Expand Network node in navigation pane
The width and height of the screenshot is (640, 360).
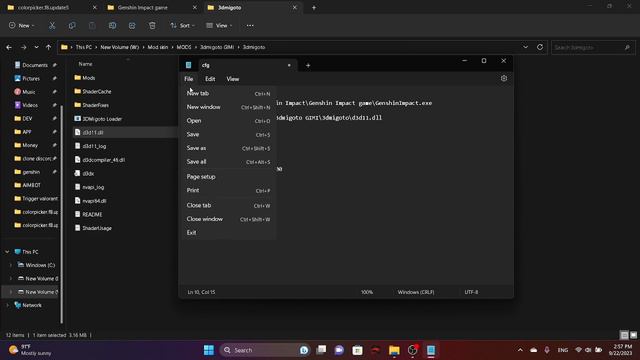click(x=7, y=305)
